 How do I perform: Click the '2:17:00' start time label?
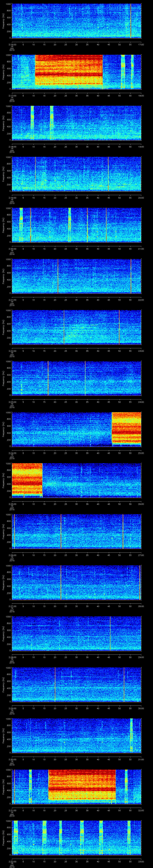pyautogui.click(x=12, y=96)
